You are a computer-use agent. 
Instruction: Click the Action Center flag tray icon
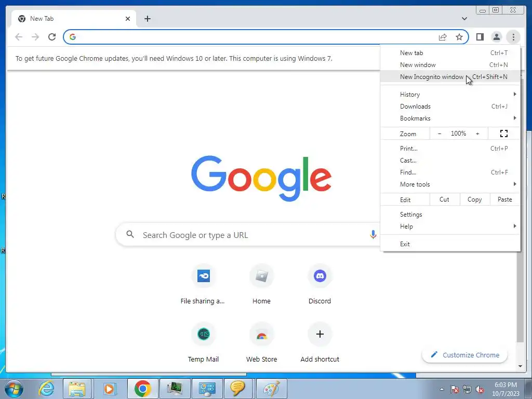pos(455,390)
